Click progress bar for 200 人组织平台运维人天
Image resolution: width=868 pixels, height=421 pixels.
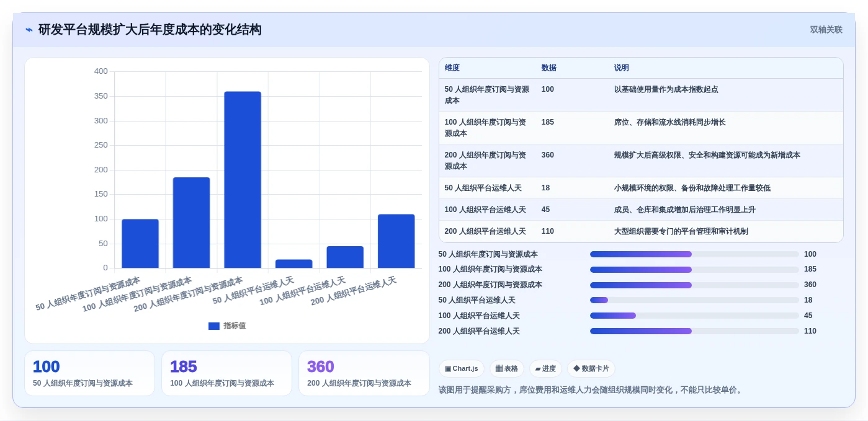[x=694, y=331]
